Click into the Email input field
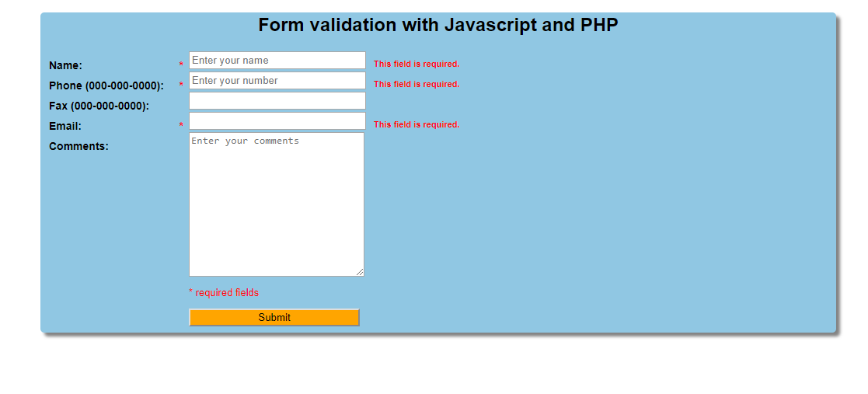The image size is (868, 394). pos(277,121)
